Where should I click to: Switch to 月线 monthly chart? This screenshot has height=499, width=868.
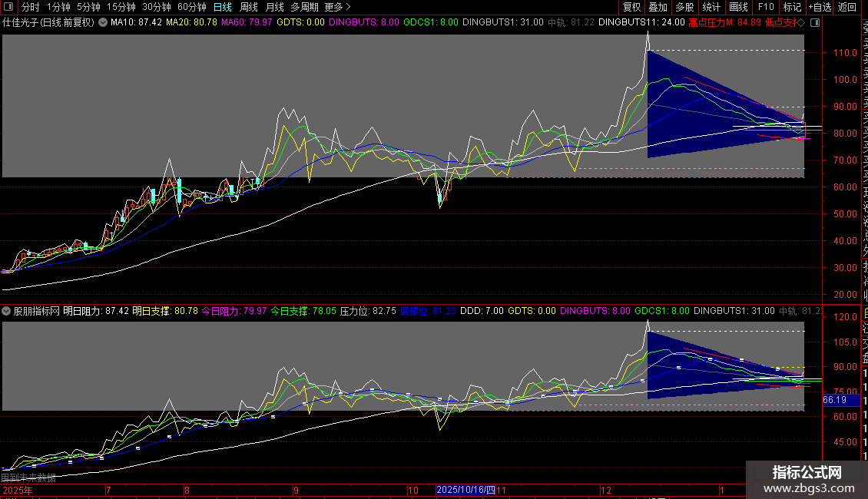click(x=274, y=7)
